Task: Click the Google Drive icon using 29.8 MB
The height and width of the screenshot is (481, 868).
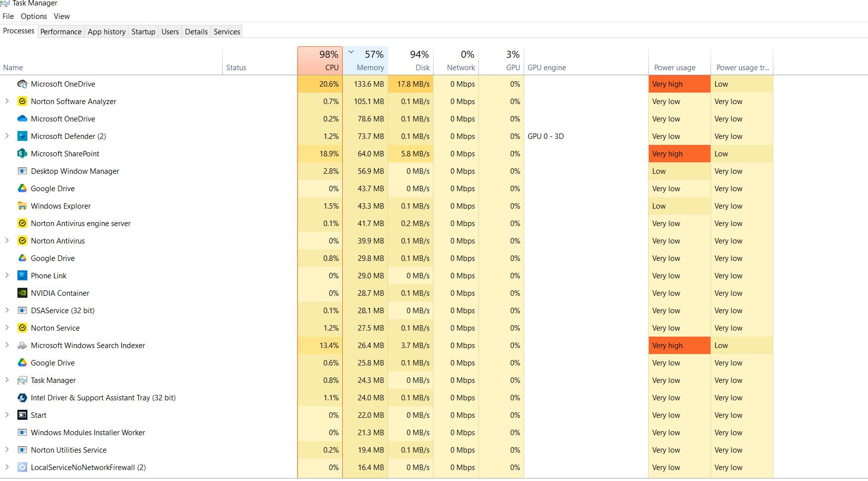Action: (x=22, y=258)
